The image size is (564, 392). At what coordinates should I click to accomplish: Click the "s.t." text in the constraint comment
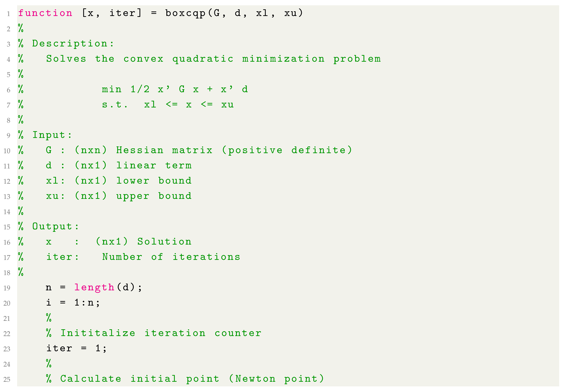pos(115,105)
